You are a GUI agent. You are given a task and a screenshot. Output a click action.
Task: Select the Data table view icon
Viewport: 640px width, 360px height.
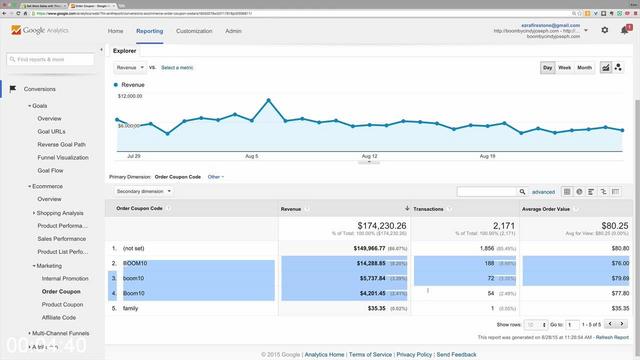(x=567, y=191)
